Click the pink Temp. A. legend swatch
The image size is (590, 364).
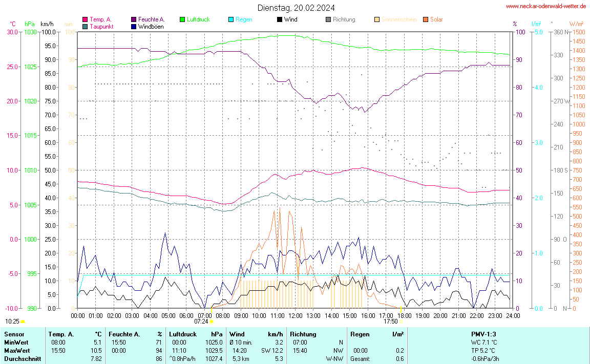pos(85,19)
